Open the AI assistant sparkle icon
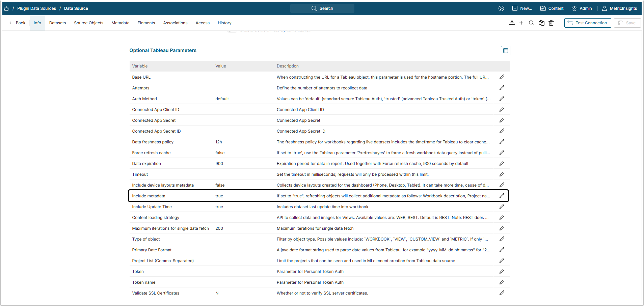Screen dimensions: 644x306 [x=501, y=8]
